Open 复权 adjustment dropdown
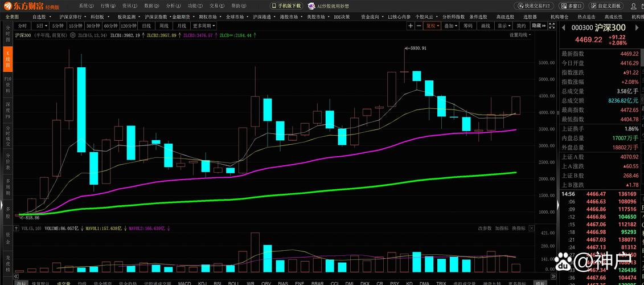The width and height of the screenshot is (644, 285). coord(433,26)
